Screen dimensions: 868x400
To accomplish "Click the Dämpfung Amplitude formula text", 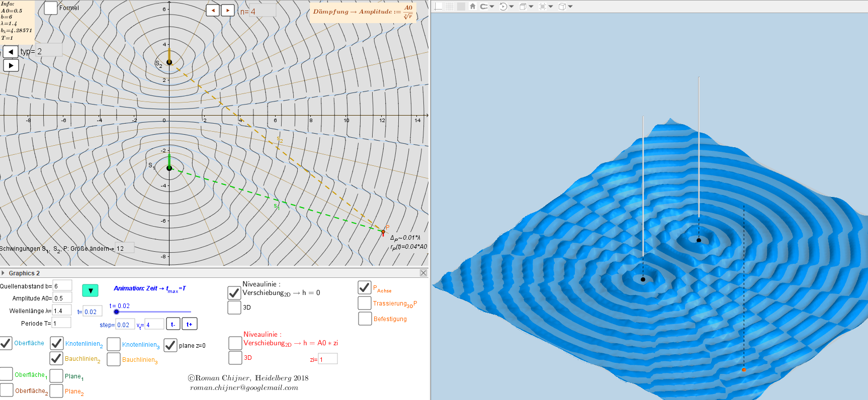I will 363,12.
